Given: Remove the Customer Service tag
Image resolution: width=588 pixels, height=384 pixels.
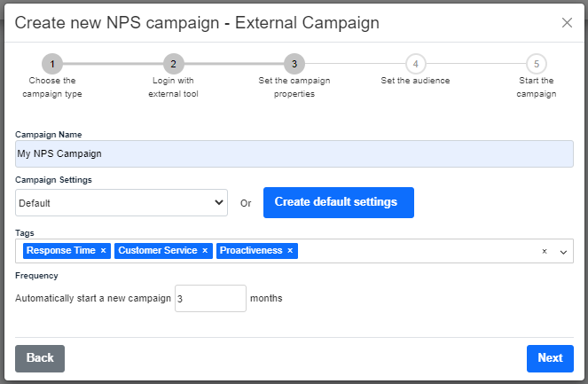Looking at the screenshot, I should (205, 250).
